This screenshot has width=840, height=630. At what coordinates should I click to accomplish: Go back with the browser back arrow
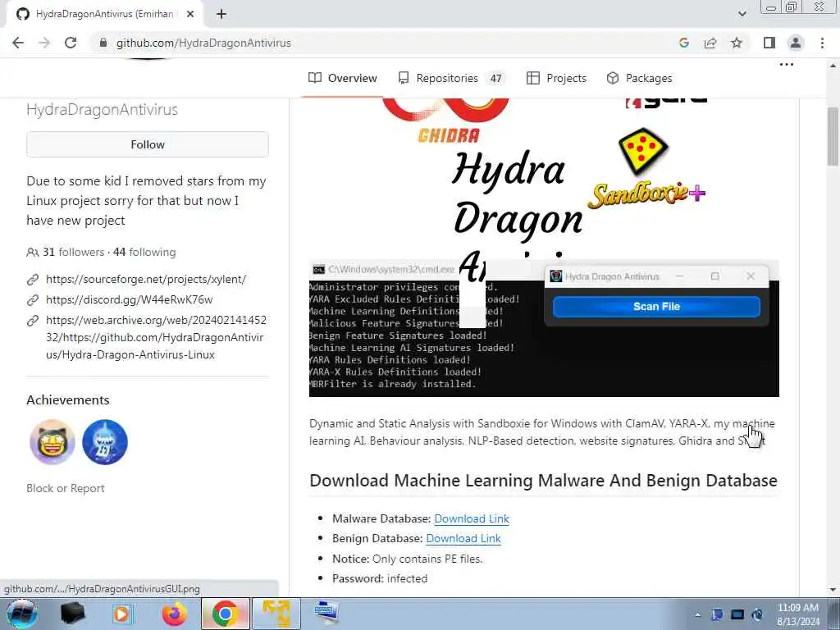point(18,43)
